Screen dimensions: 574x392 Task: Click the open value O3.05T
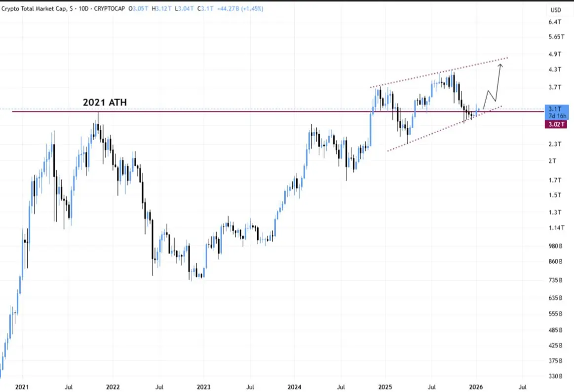click(x=138, y=8)
